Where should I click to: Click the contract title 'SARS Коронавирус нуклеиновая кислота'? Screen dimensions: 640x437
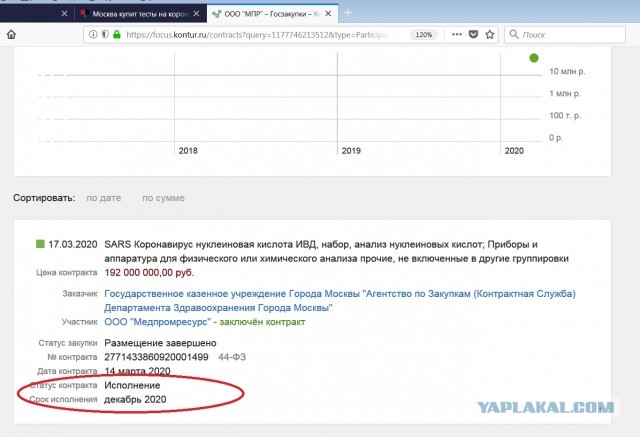click(x=336, y=251)
